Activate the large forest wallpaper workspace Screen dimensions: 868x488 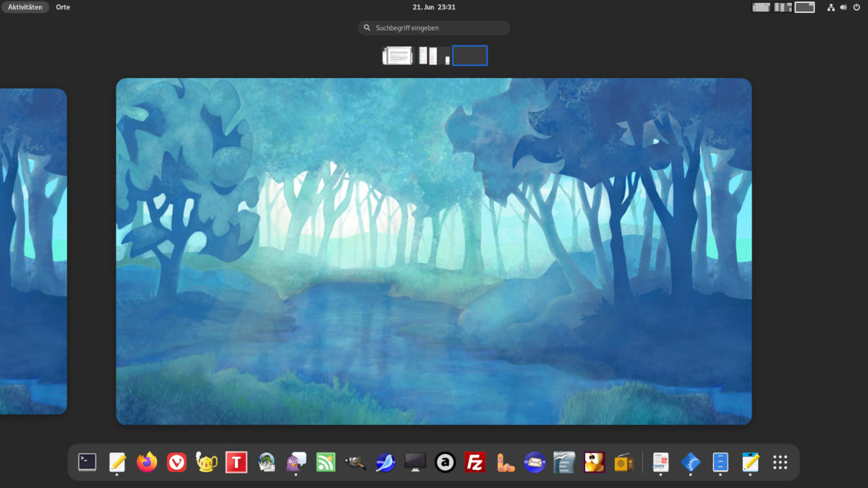pyautogui.click(x=434, y=252)
